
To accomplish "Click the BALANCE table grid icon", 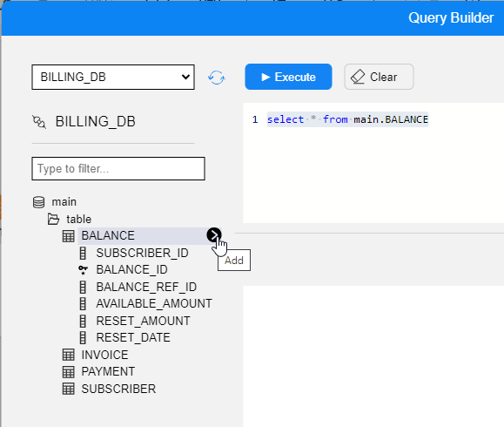I will click(x=69, y=236).
